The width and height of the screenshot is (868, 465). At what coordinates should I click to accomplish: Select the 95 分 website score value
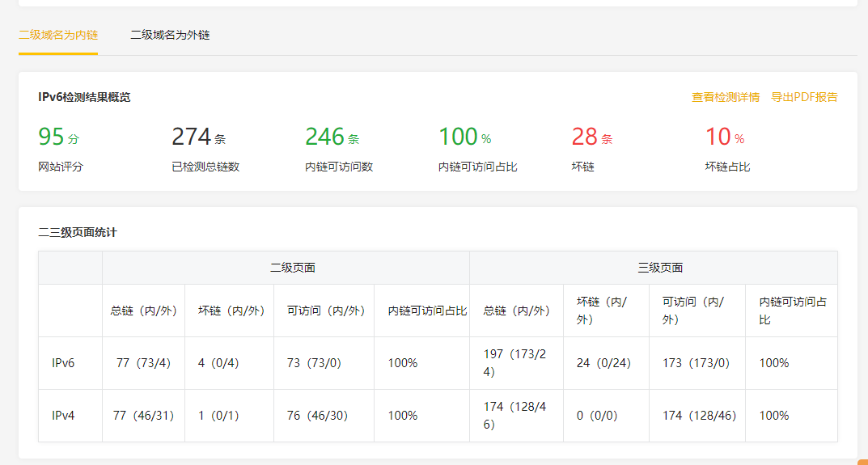[x=58, y=137]
